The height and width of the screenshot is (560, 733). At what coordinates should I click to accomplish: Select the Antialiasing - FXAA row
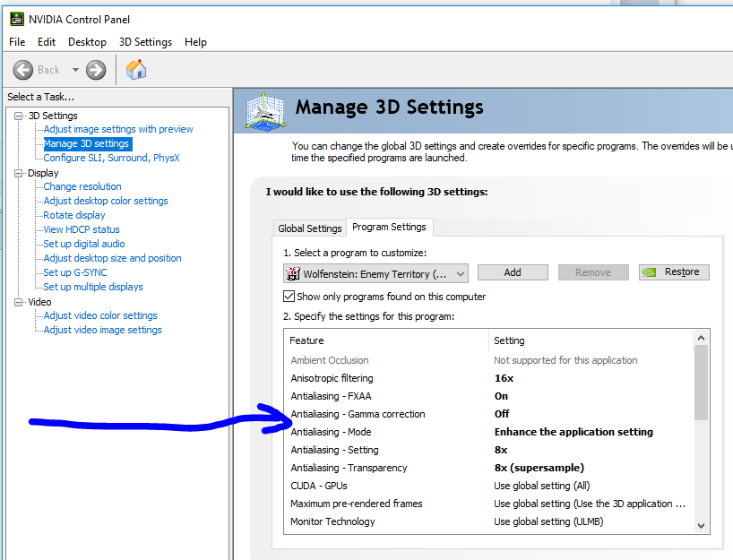488,396
